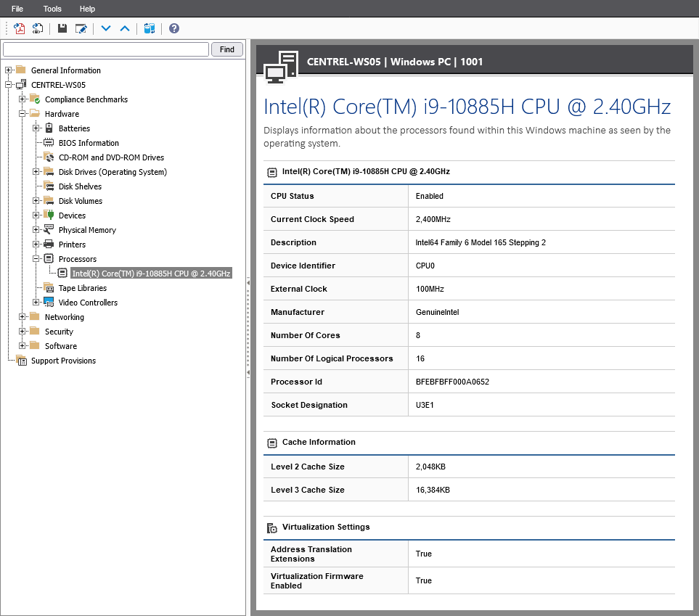Click the Processor Id value BFEBFBFF000A0652
The image size is (699, 616).
[x=452, y=382]
